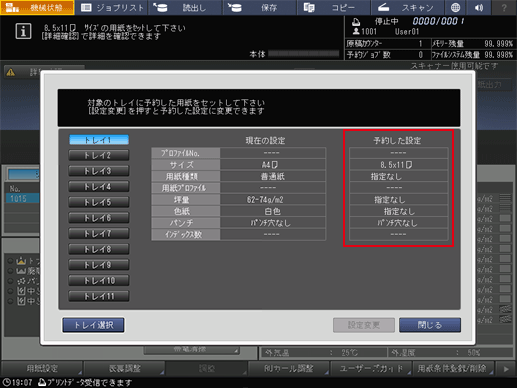
Task: Select トレイ9 tray button
Action: tap(99, 265)
